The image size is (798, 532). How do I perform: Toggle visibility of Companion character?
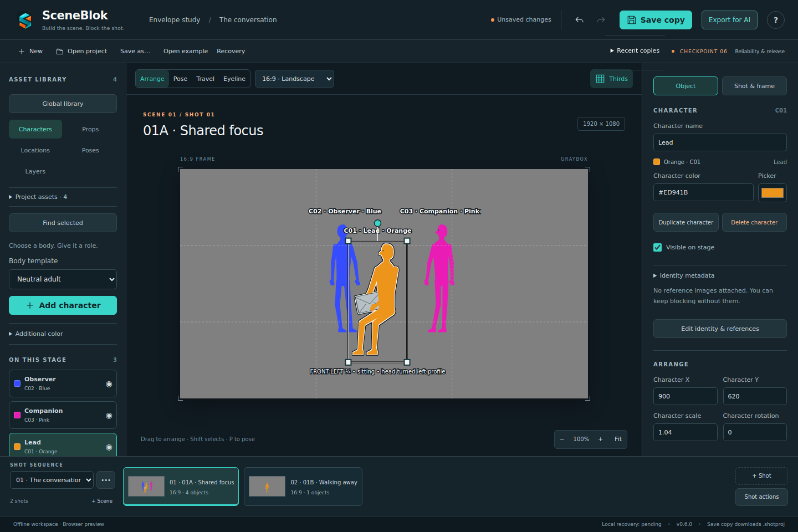click(109, 416)
